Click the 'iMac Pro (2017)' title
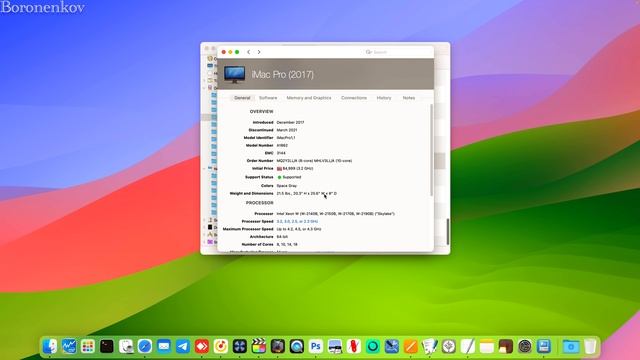 coord(282,75)
